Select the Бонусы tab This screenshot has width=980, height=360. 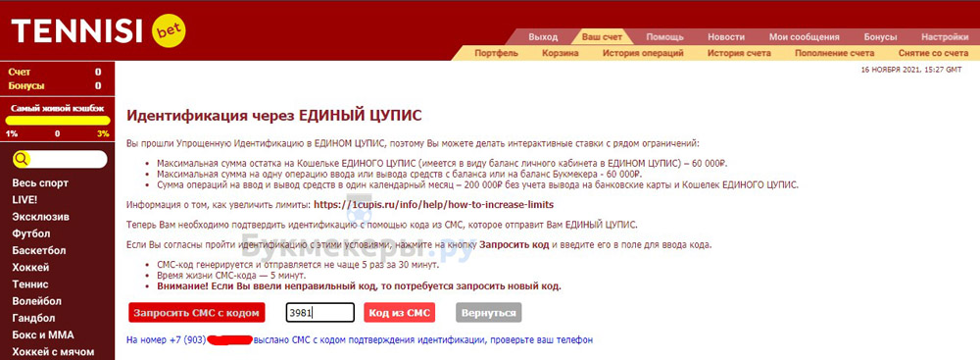point(880,37)
